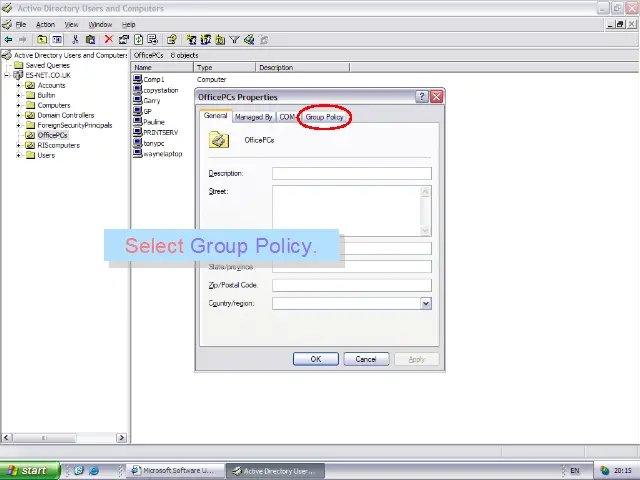Go back using the Back arrow toolbar icon
Image resolution: width=640 pixels, height=480 pixels.
(8, 40)
